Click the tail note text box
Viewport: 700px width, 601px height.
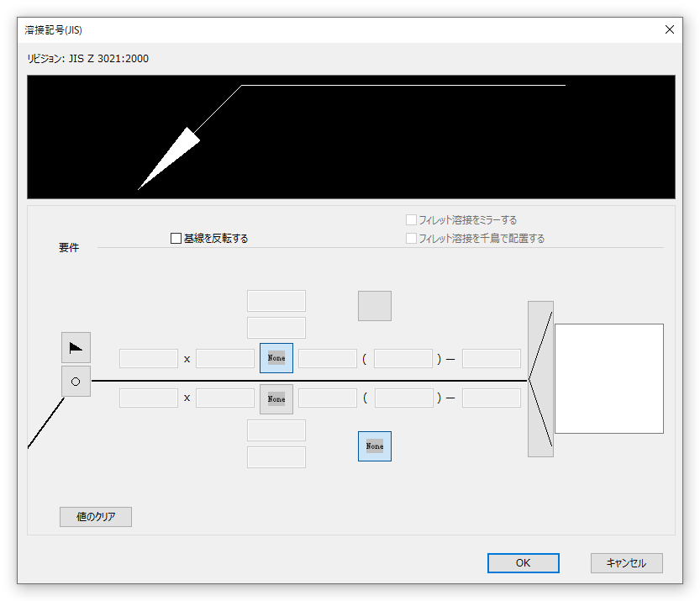(x=608, y=378)
